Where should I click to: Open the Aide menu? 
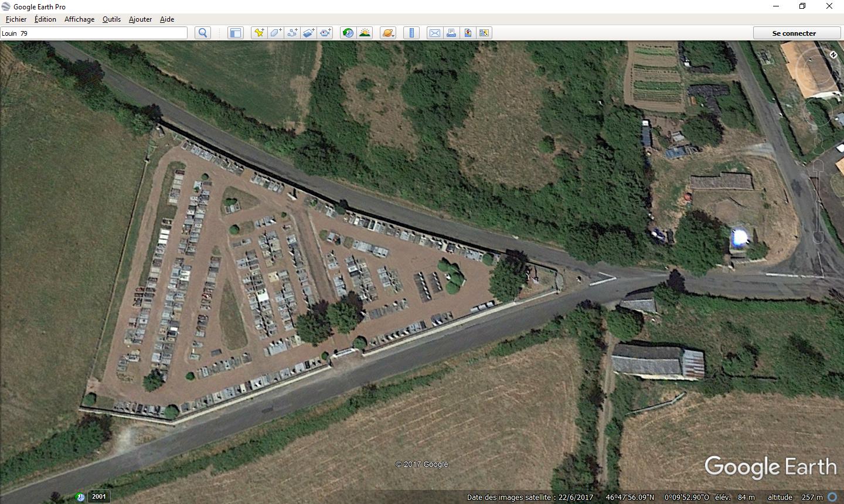(167, 19)
